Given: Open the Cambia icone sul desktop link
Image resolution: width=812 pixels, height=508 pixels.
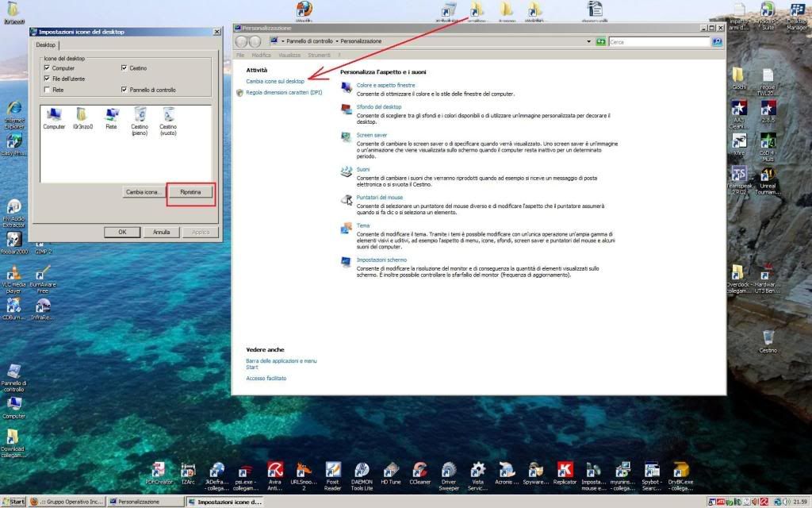Looking at the screenshot, I should pos(275,81).
